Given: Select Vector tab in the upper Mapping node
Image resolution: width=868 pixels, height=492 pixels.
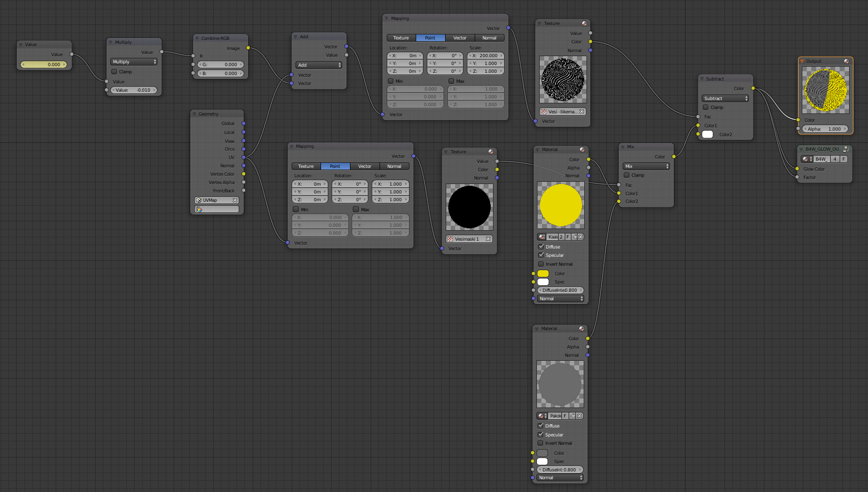Looking at the screenshot, I should point(460,38).
